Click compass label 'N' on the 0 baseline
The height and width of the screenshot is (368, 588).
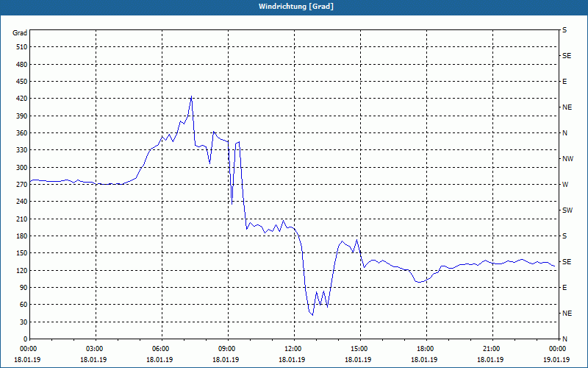point(564,339)
